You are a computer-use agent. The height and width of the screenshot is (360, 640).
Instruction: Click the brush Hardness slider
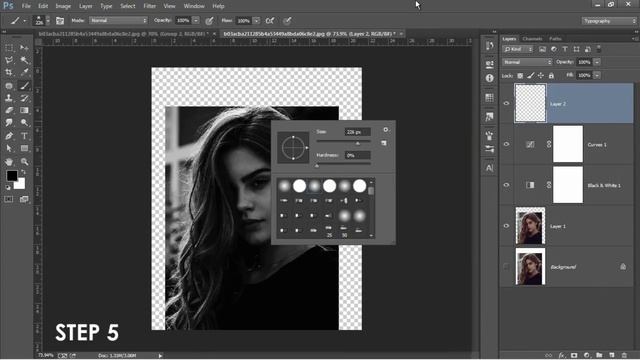click(343, 164)
